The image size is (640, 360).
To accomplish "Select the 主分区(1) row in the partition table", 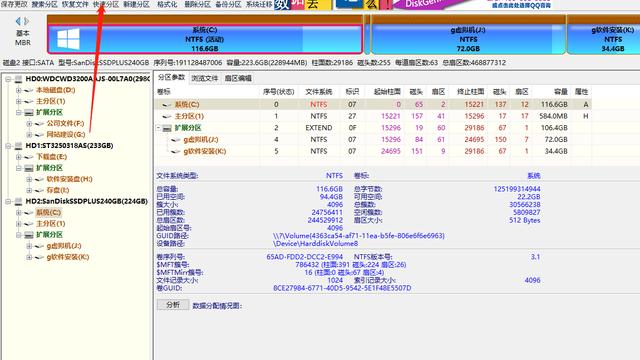I will pos(373,116).
